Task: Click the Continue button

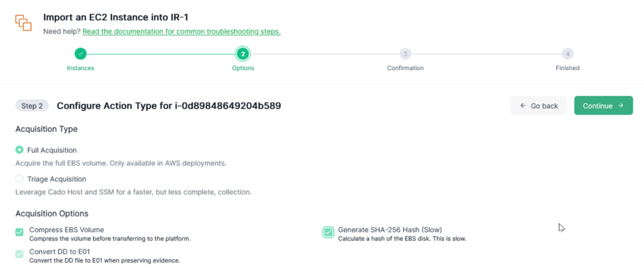Action: [603, 105]
